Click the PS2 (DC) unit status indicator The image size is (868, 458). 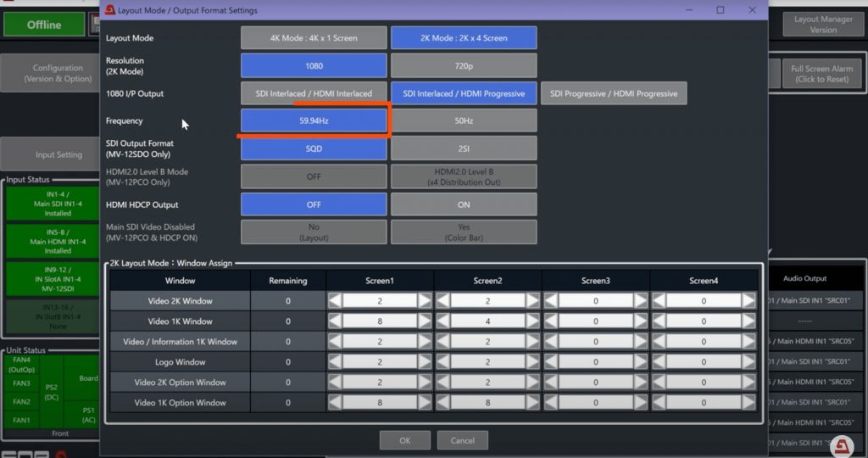(51, 392)
